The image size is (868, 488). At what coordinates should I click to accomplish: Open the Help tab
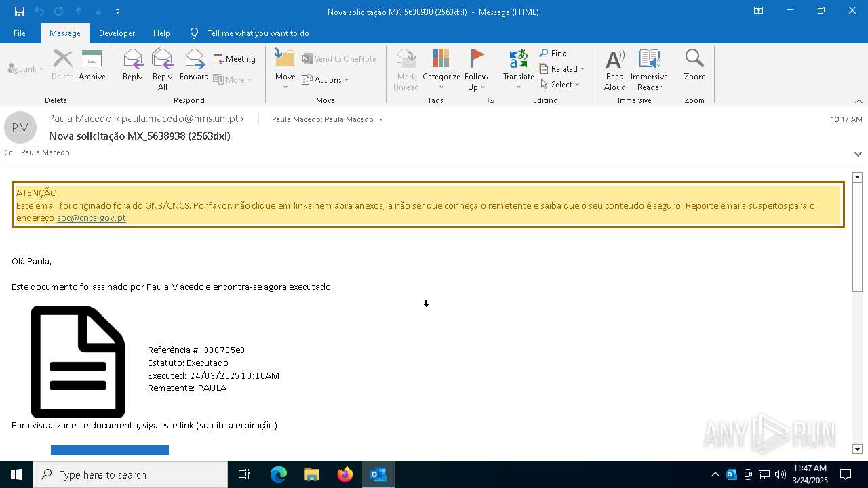(161, 33)
